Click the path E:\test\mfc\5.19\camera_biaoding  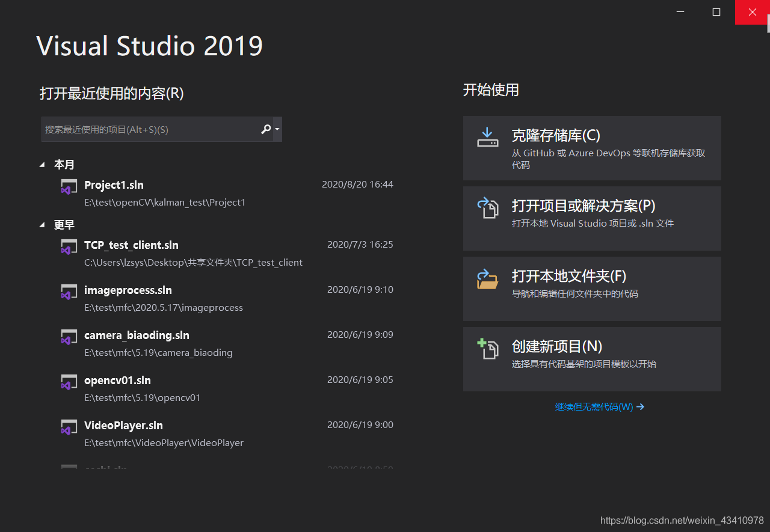click(158, 353)
